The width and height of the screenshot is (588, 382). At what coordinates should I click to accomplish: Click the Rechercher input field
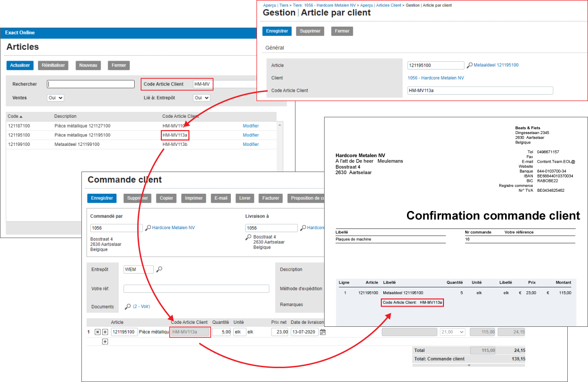tap(91, 84)
